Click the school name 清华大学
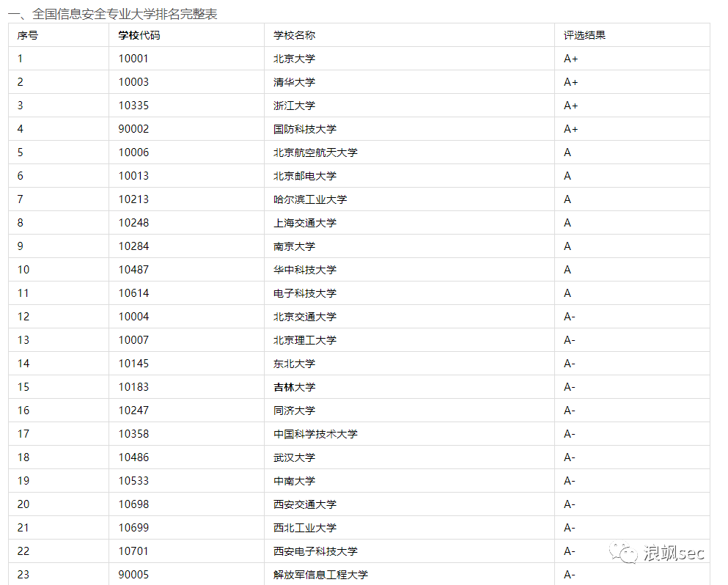The width and height of the screenshot is (728, 585). pyautogui.click(x=295, y=82)
